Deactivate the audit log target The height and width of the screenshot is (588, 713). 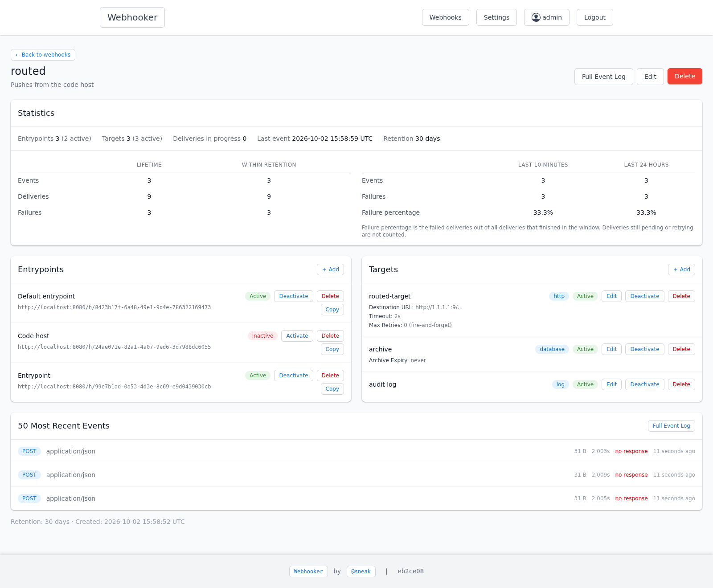644,384
